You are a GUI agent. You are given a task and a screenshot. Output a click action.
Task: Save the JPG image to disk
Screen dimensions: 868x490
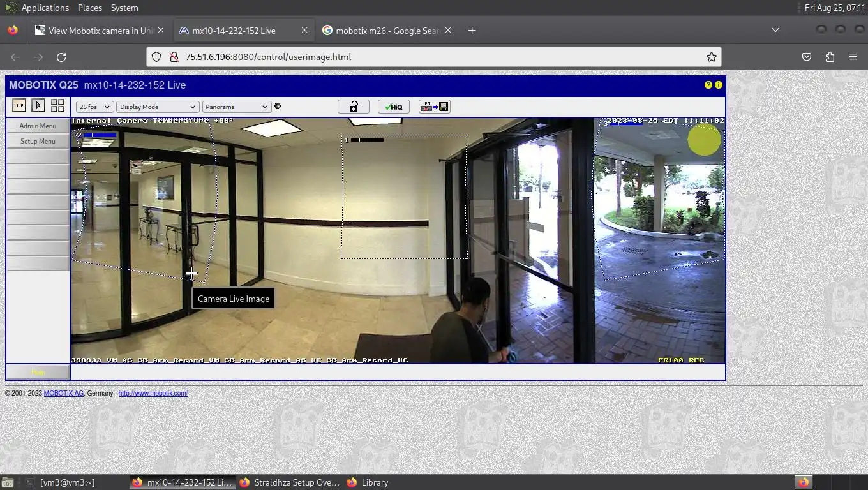click(x=435, y=107)
